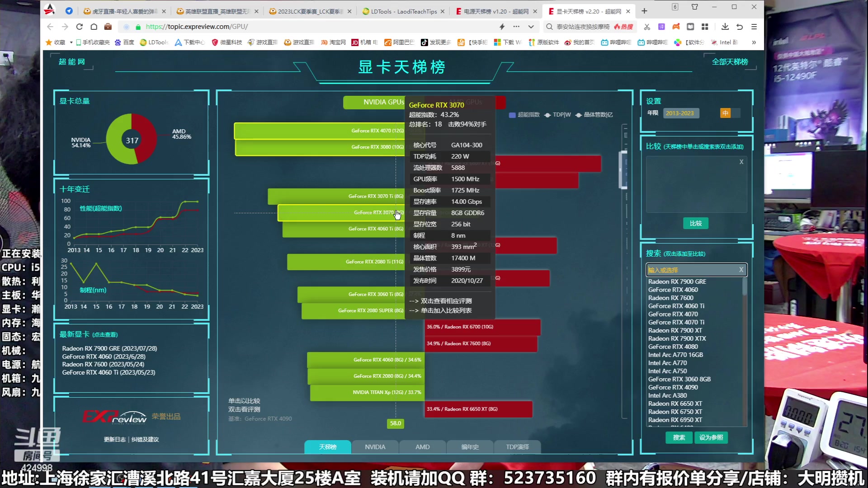Switch language with the 中 toggle
The image size is (868, 488).
[725, 113]
